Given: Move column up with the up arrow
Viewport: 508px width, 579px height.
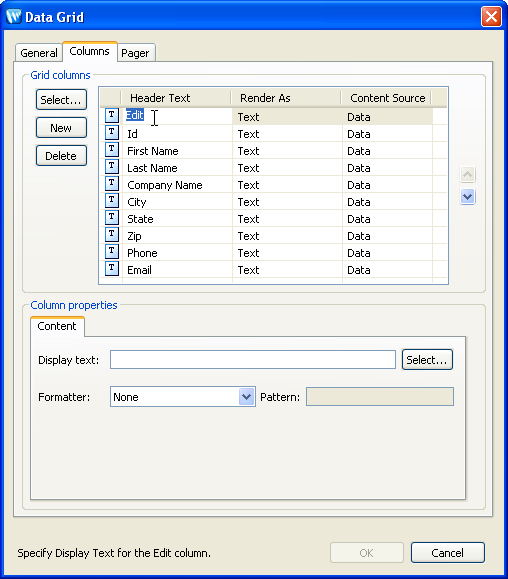Looking at the screenshot, I should click(x=467, y=174).
